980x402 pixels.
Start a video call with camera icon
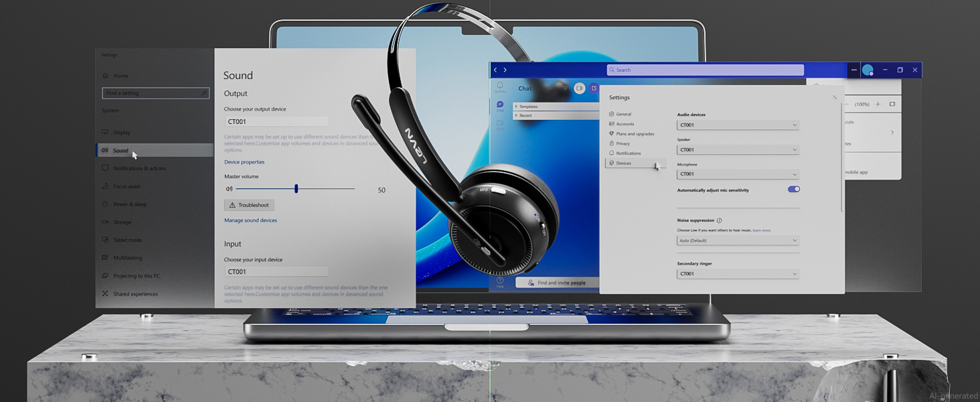tap(580, 88)
